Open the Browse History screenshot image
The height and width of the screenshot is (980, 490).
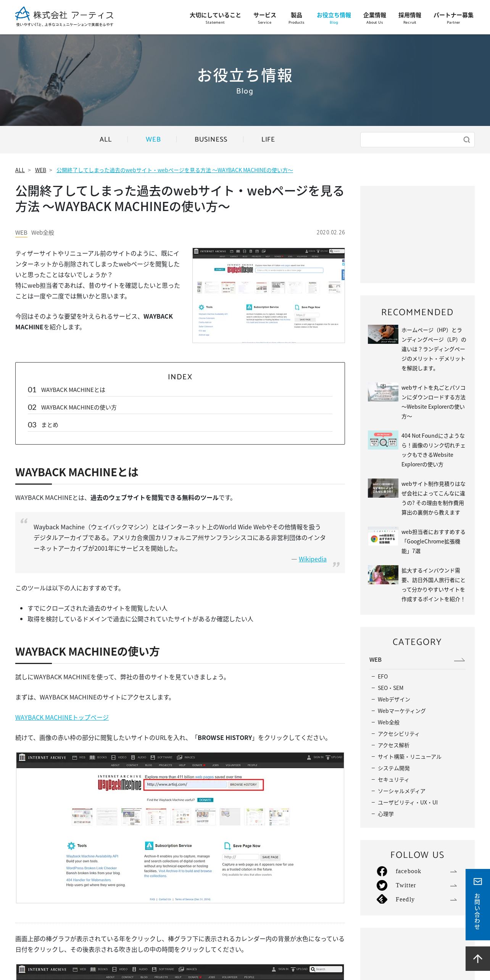coord(180,828)
